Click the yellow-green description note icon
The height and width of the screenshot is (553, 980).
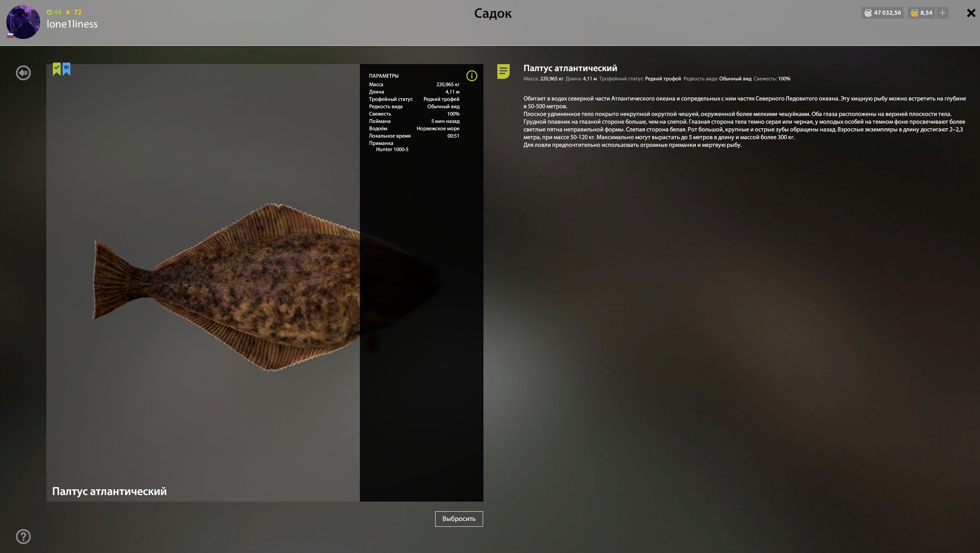pos(503,71)
